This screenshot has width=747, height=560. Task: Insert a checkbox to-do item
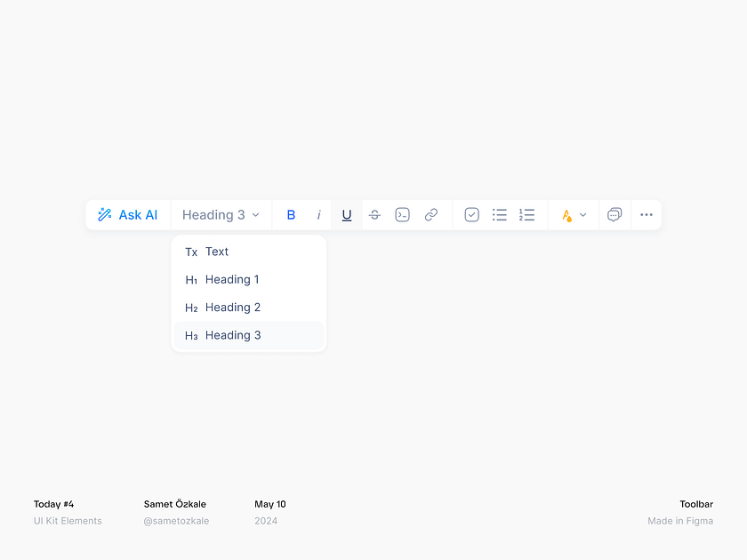click(472, 215)
